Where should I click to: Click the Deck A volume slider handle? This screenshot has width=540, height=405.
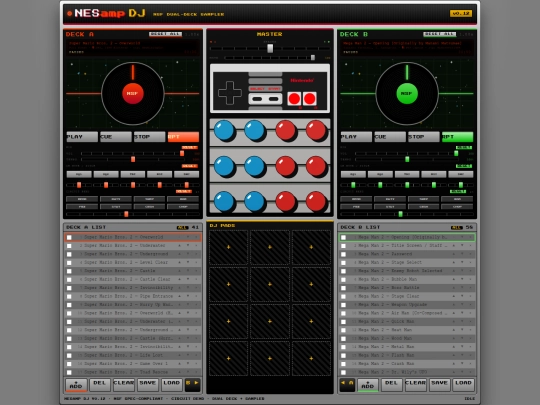pyautogui.click(x=182, y=153)
